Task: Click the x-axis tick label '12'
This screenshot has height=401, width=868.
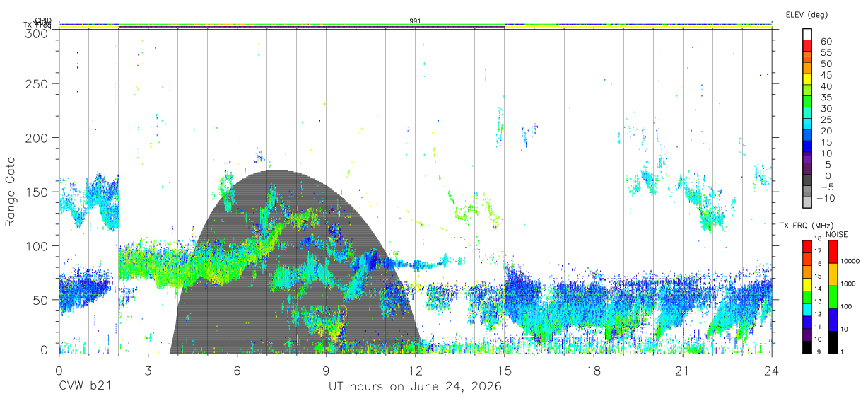Action: tap(415, 371)
